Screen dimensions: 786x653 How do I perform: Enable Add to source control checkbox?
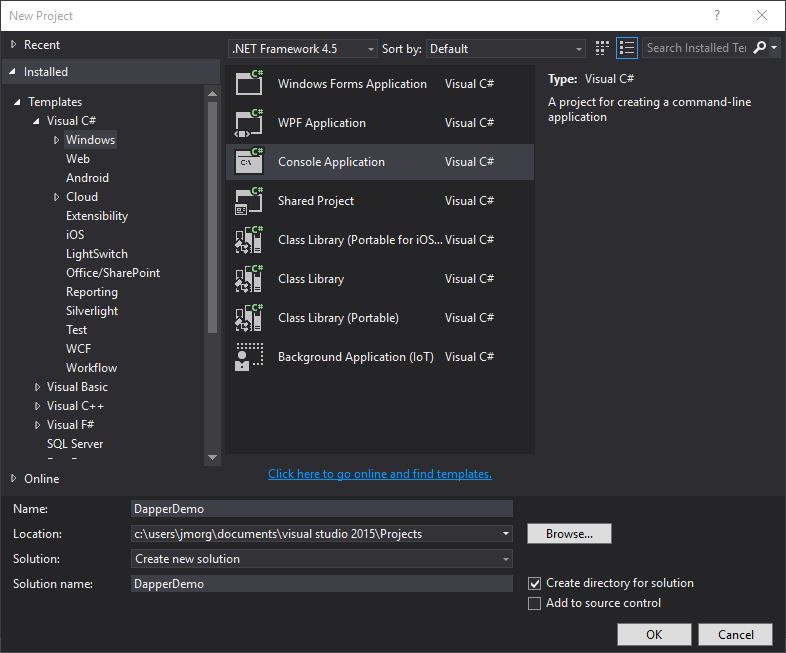tap(534, 603)
